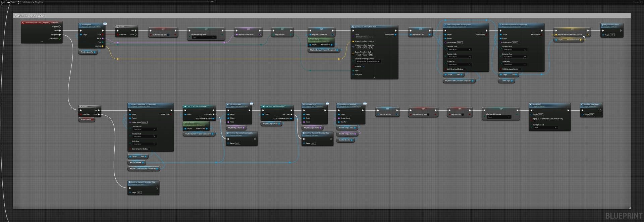Click VRPawn in the breadcrumb path
644x222 pixels.
27,2
